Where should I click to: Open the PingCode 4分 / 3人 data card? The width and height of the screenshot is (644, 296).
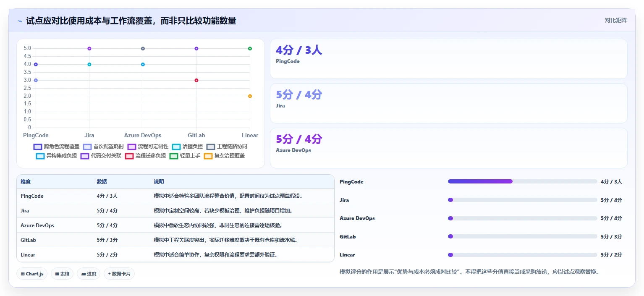pos(448,59)
